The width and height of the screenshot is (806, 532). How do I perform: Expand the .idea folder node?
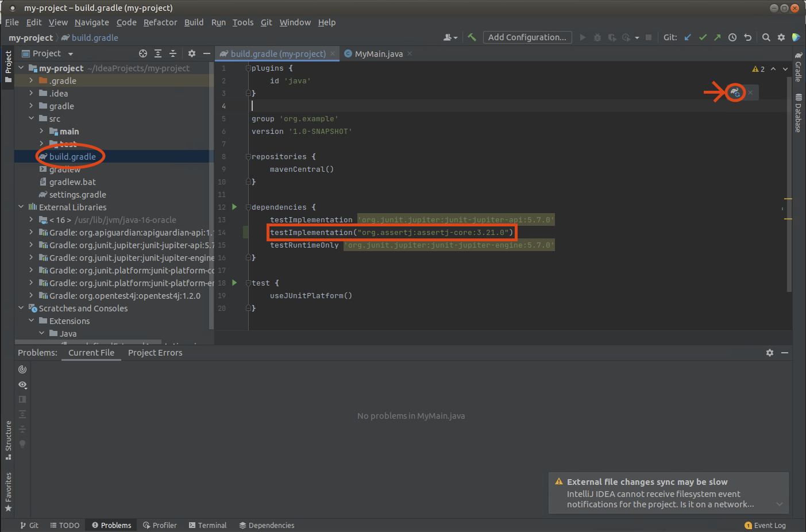point(31,93)
